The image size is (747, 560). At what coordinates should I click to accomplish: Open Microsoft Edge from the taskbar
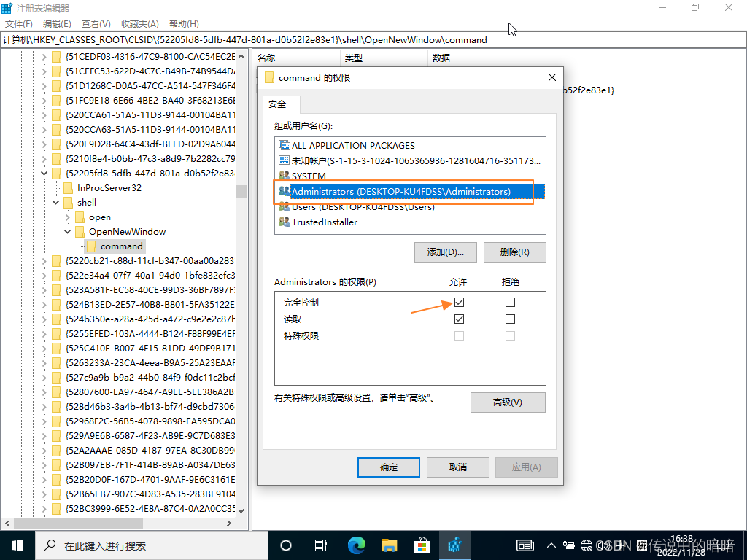pos(356,545)
